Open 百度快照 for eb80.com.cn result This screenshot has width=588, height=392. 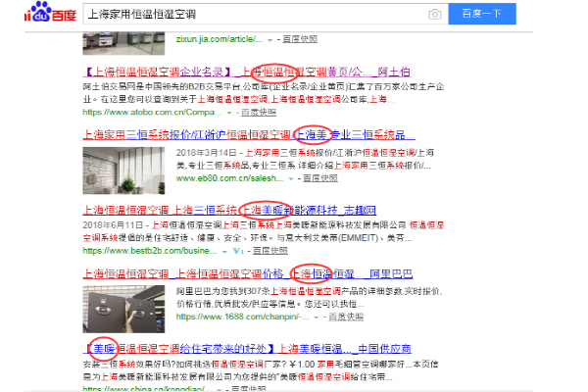coord(320,178)
